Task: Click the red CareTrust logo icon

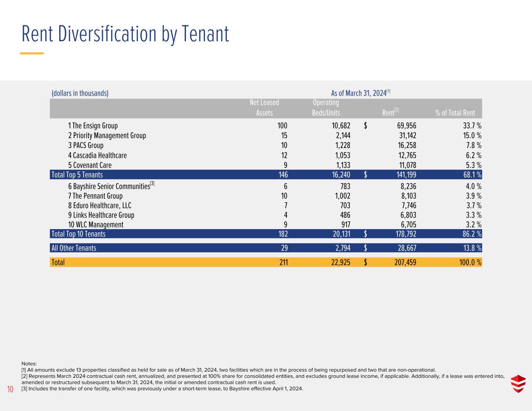Action: [x=518, y=383]
